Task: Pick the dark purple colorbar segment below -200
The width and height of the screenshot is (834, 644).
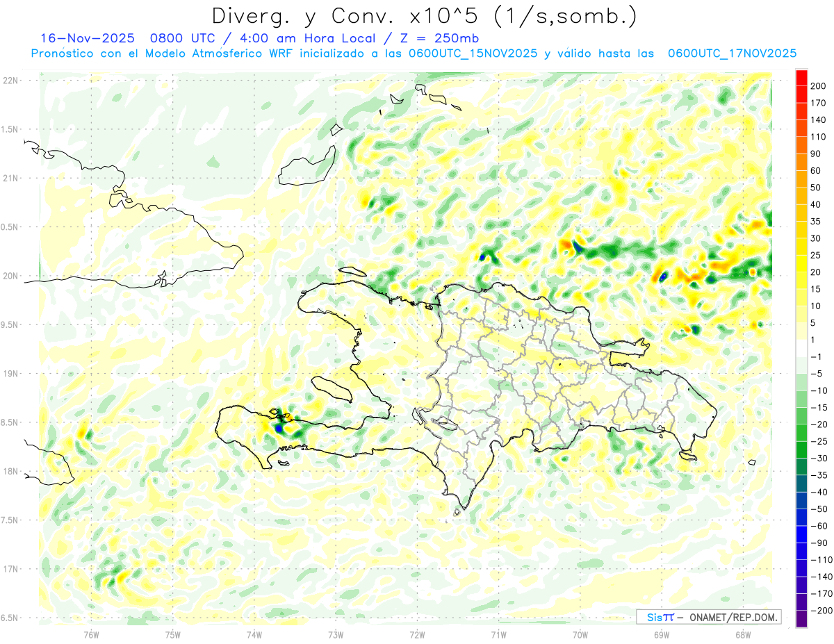Action: coord(801,620)
